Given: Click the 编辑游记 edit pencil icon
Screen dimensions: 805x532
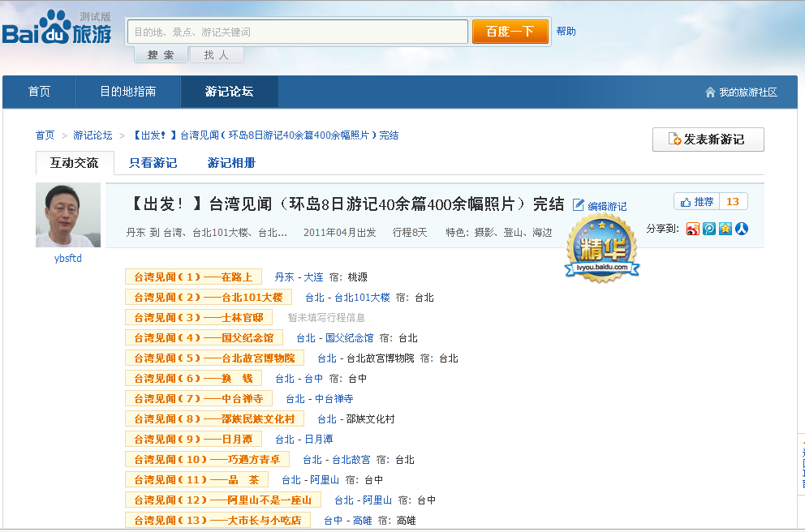Looking at the screenshot, I should click(579, 205).
